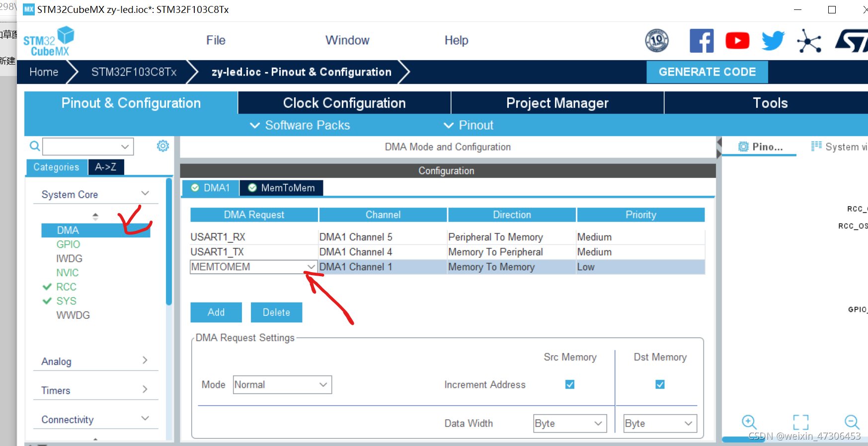The width and height of the screenshot is (868, 446).
Task: Zoom out on the pinout view
Action: pos(852,422)
